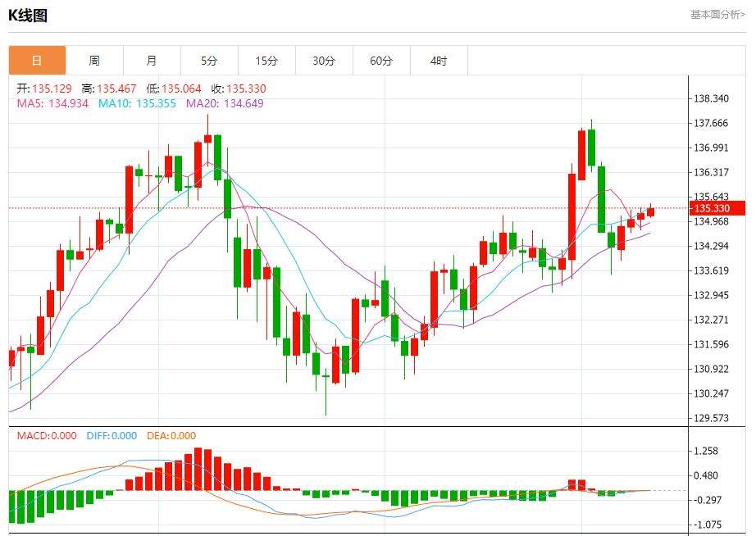Screen dimensions: 756x536
Task: Click the 137.666 price axis label
Action: pyautogui.click(x=711, y=124)
